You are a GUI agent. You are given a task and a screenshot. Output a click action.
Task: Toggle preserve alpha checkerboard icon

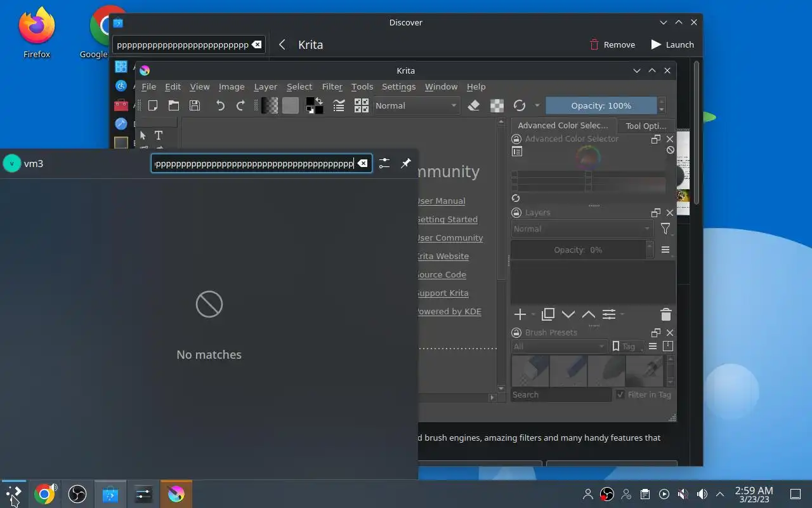[x=497, y=105]
